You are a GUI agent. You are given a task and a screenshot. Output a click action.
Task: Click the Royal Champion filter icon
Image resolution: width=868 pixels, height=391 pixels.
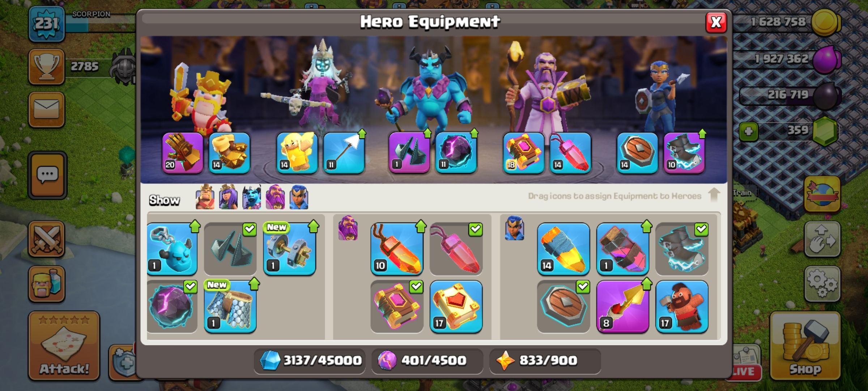tap(299, 197)
